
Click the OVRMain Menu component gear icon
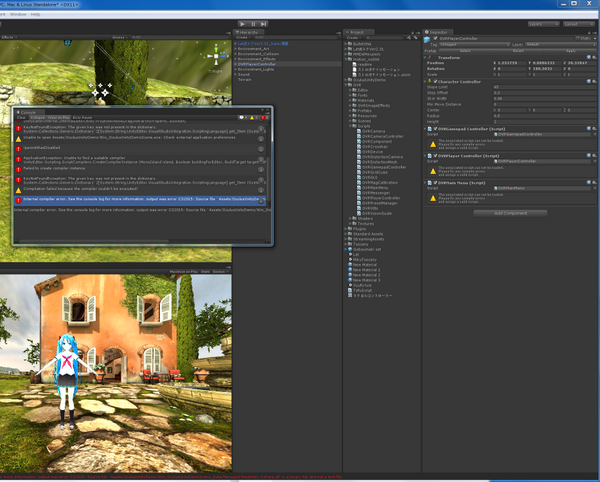[x=594, y=182]
